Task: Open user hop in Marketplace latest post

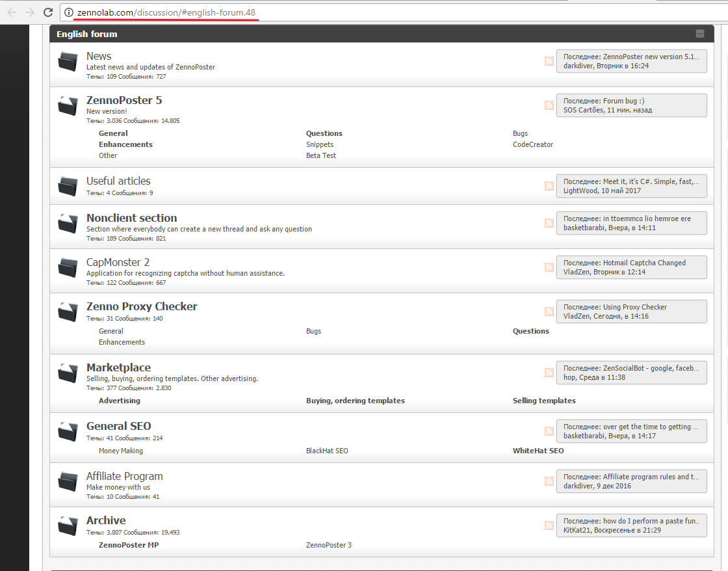Action: tap(569, 377)
